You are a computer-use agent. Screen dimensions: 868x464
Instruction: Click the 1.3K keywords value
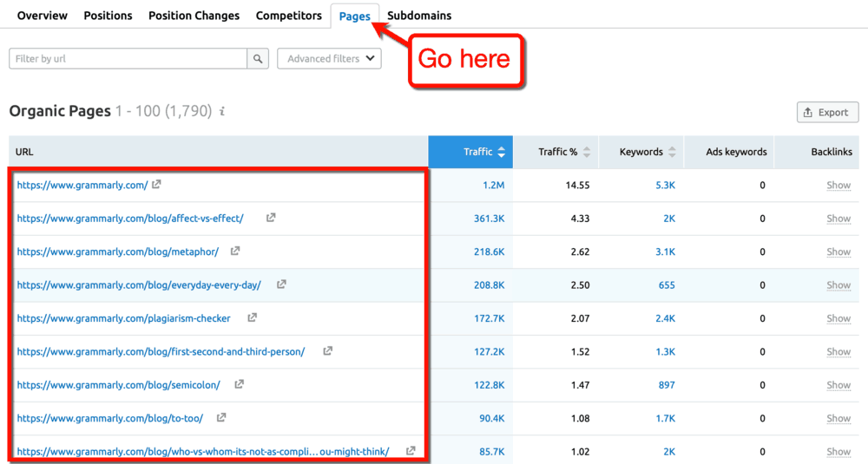click(x=666, y=351)
